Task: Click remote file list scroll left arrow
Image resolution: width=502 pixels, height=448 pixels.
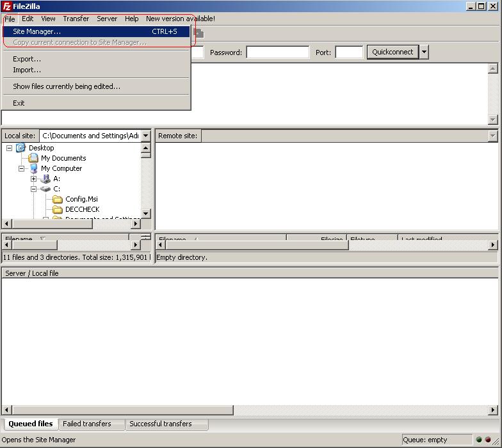Action: tap(160, 245)
